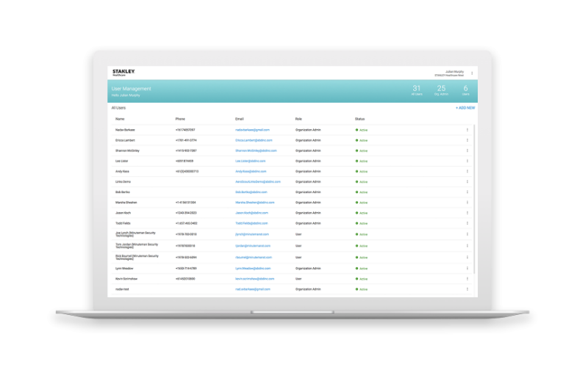The width and height of the screenshot is (588, 370).
Task: Open the three-dot menu for Lynn Meadow
Action: tap(467, 269)
